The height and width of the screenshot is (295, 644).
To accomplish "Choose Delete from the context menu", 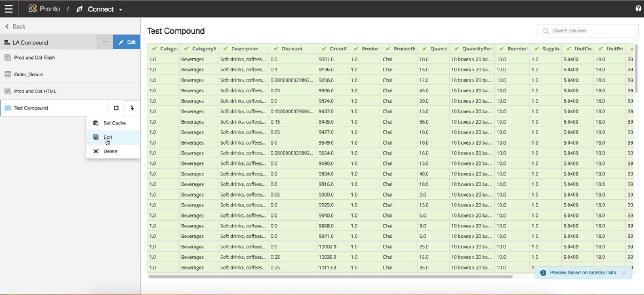I will (x=110, y=151).
